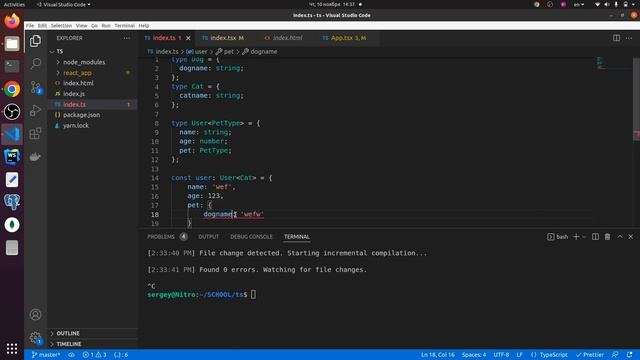Open the Run and Debug view
640x360 pixels.
click(x=36, y=110)
